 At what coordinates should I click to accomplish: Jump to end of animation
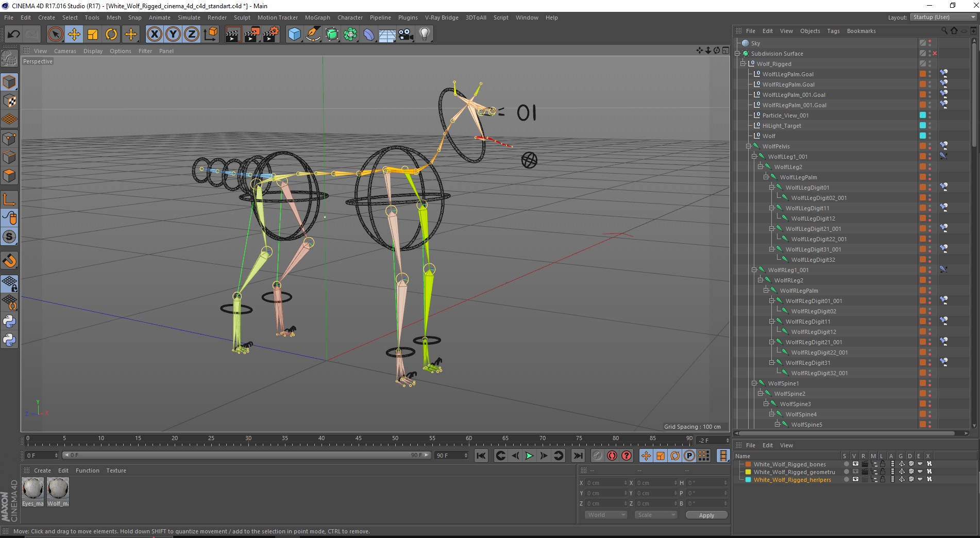point(578,456)
